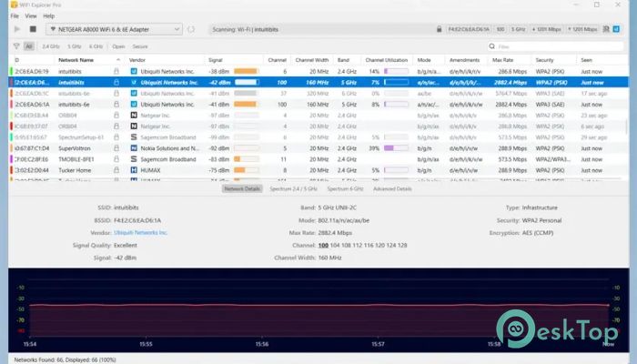Click the Ubiquiti icon in the intuitibits-6e -41 dBm 100 row

pos(134,105)
